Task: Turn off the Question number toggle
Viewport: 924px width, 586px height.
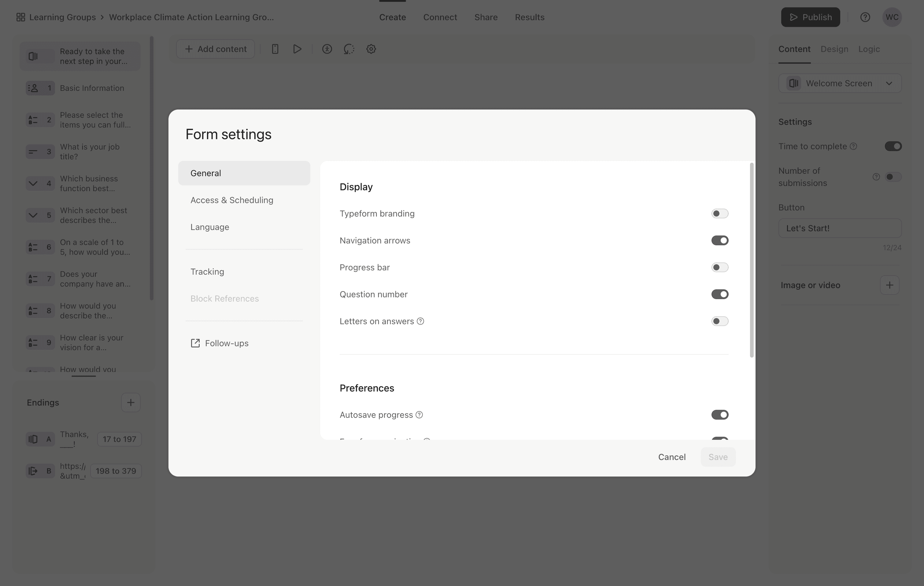Action: pos(719,294)
